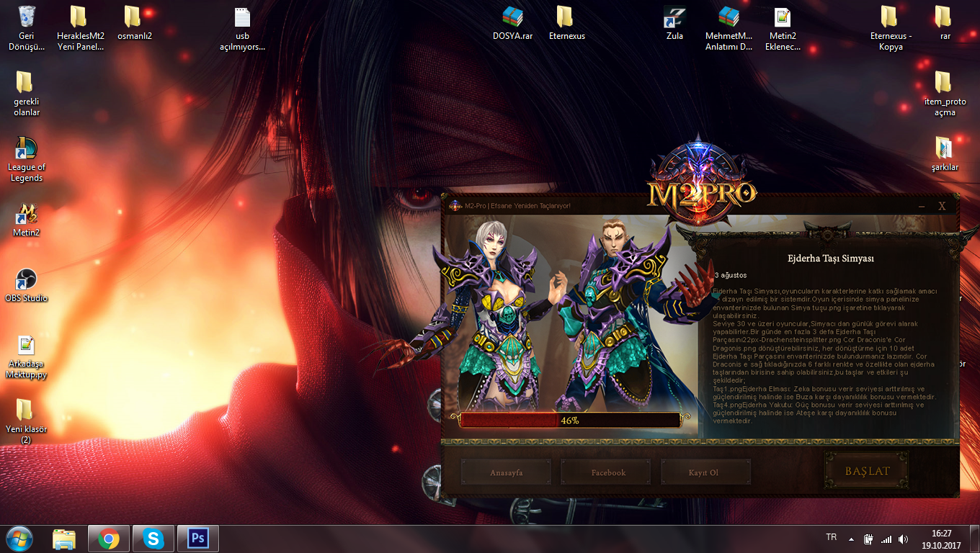Select the DOSYA.rar archive icon
Viewport: 980px width, 553px height.
click(512, 22)
